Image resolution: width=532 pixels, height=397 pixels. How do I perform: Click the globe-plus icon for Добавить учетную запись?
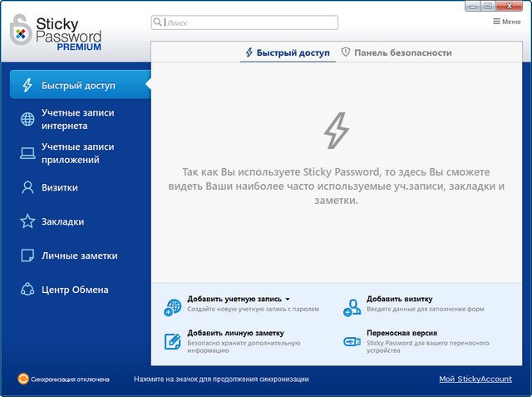(173, 308)
